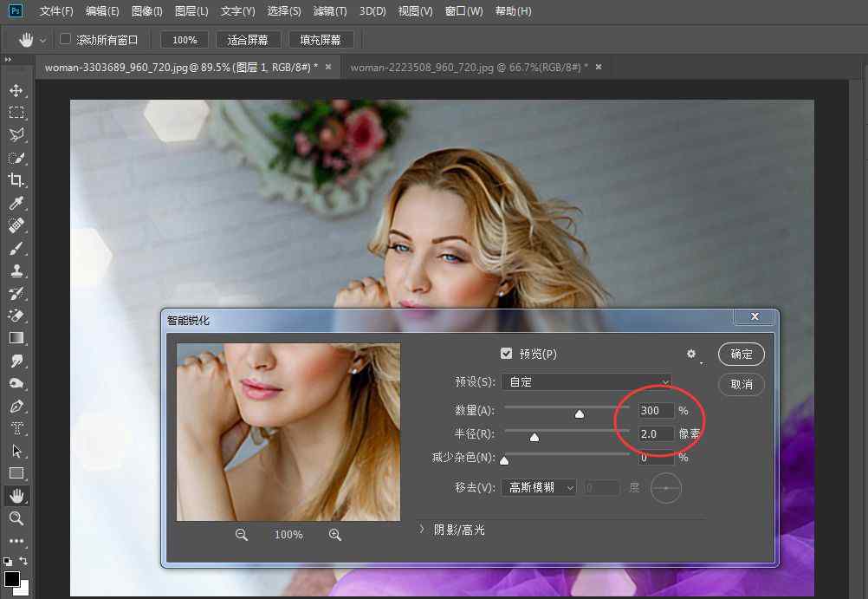Click the 半径(R) radius input field
The image size is (868, 599).
[x=655, y=433]
